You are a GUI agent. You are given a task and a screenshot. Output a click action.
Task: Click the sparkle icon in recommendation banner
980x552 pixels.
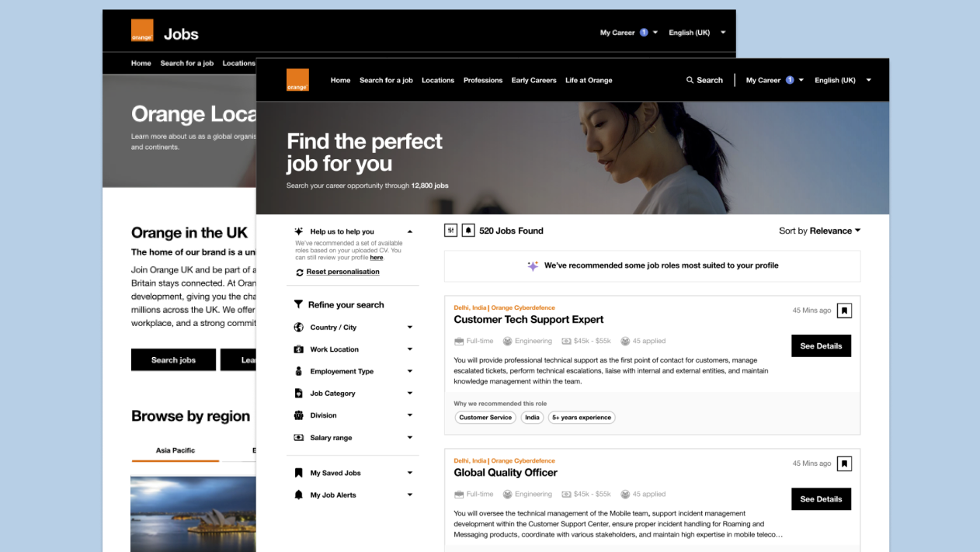pos(533,266)
